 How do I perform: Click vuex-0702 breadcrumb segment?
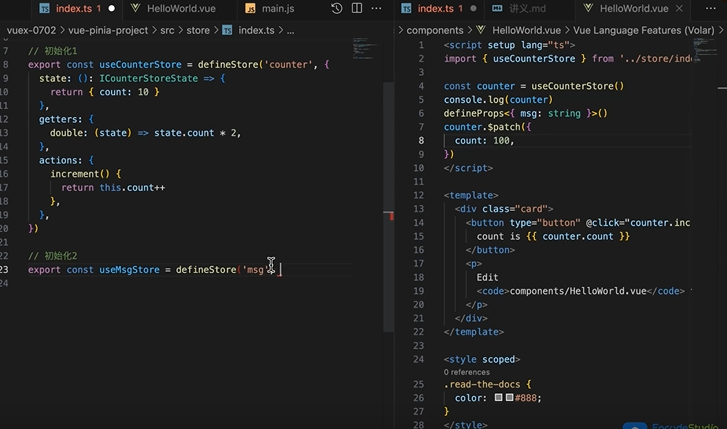31,30
